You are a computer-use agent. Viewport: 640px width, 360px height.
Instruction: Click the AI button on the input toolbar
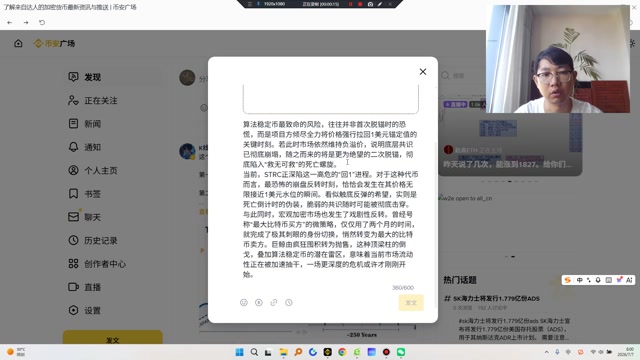(629, 280)
